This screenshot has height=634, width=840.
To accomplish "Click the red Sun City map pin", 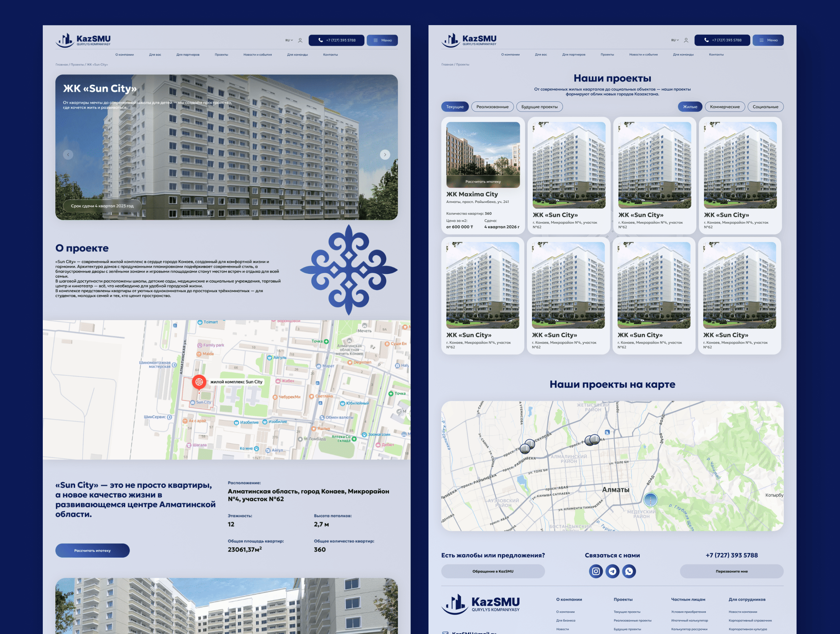I will [199, 381].
